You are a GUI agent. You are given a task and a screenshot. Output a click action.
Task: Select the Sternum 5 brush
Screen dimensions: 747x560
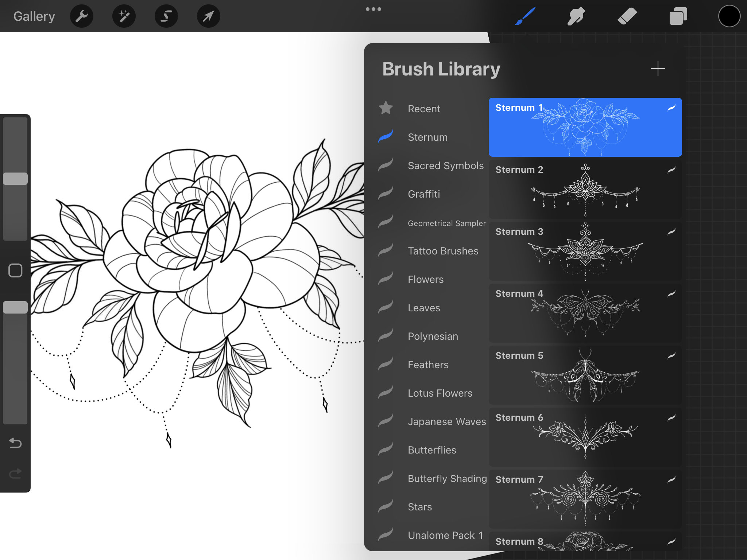click(585, 375)
